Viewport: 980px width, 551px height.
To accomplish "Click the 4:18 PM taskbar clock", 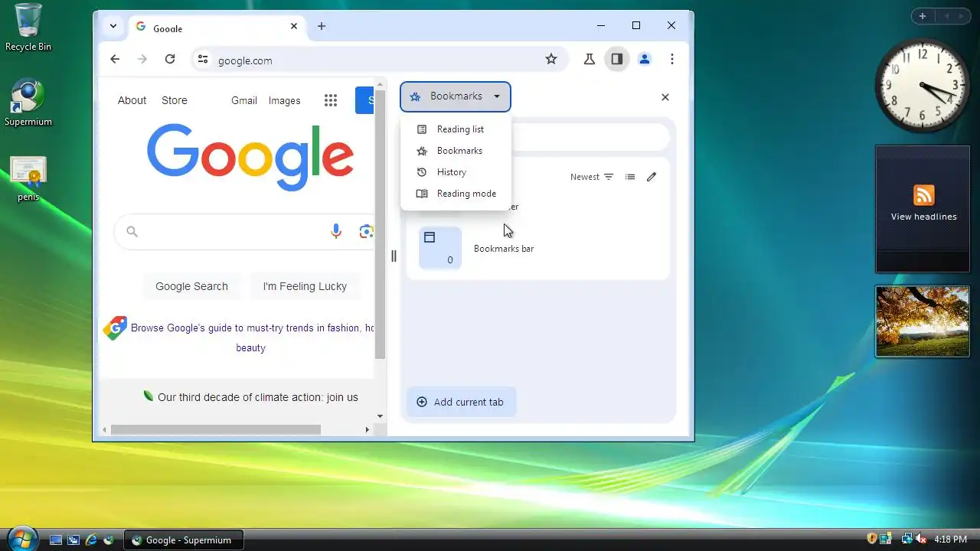I will coord(950,540).
